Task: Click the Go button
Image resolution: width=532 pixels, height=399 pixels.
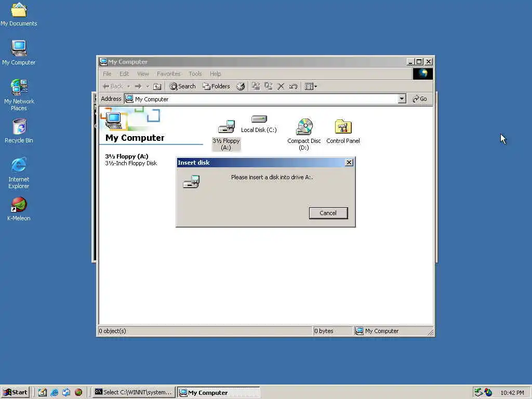Action: point(420,99)
